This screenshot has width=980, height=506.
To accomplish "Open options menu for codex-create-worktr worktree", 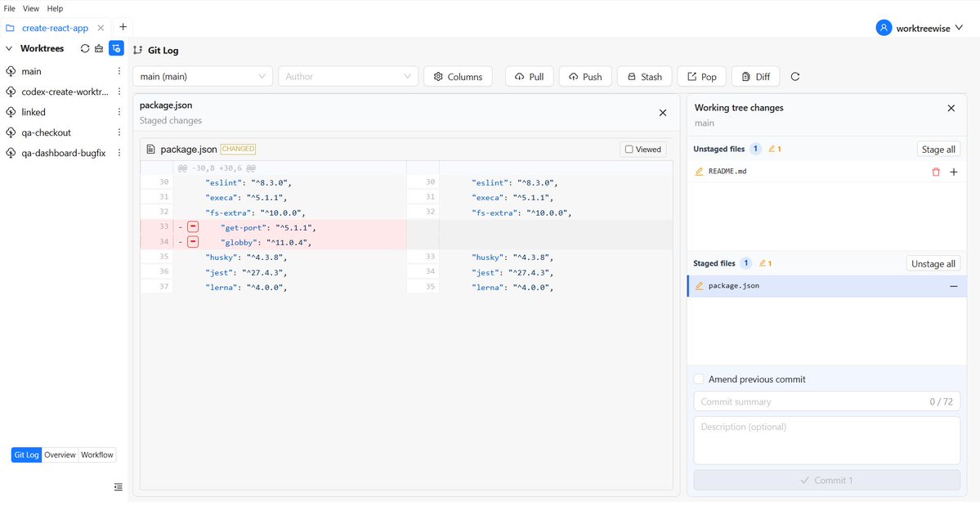I will [119, 92].
